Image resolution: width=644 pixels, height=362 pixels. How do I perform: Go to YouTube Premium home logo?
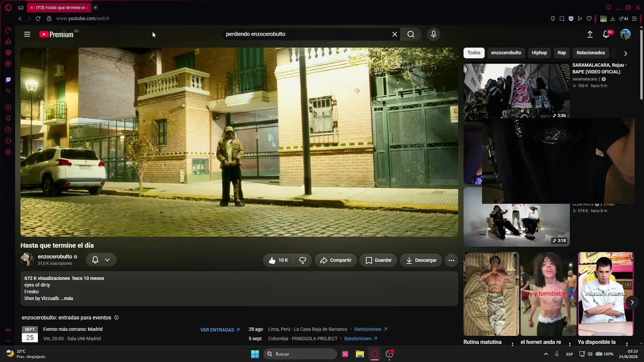tap(56, 34)
